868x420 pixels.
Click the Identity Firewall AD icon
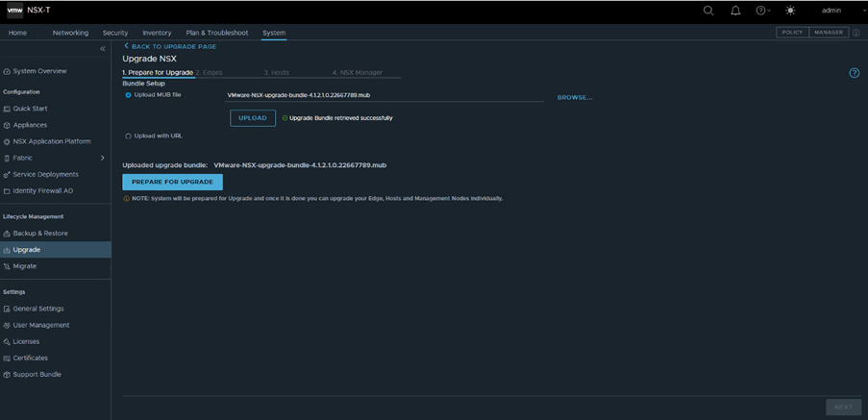7,191
